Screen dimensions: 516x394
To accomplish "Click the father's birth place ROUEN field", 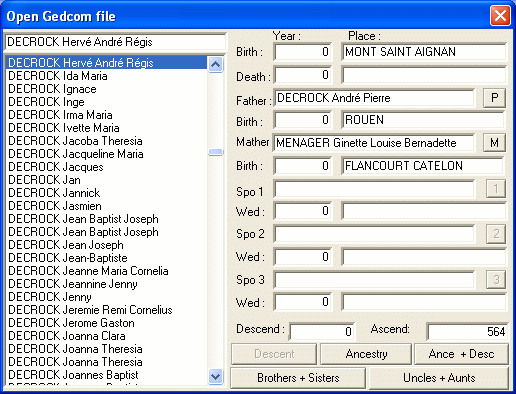I will (x=424, y=120).
